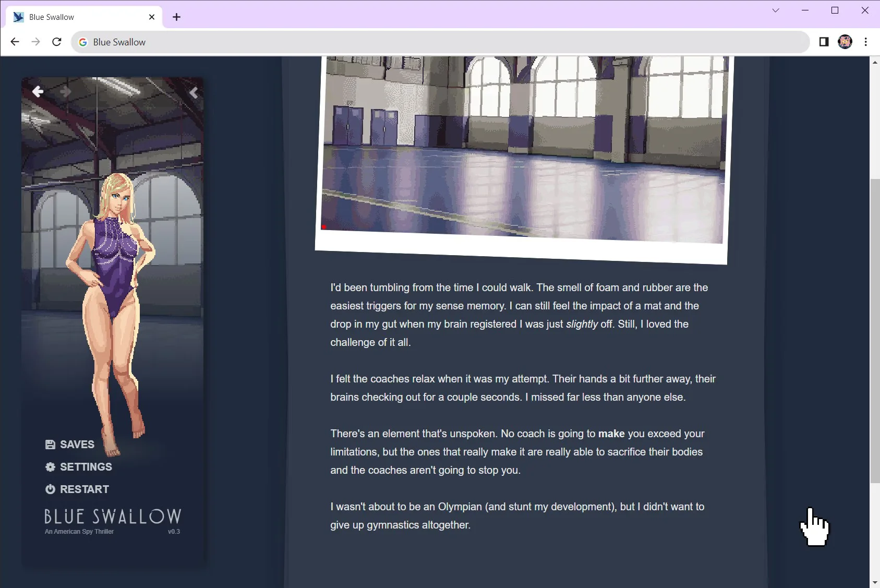Click the page vertical scrollbar thumb

click(x=875, y=329)
